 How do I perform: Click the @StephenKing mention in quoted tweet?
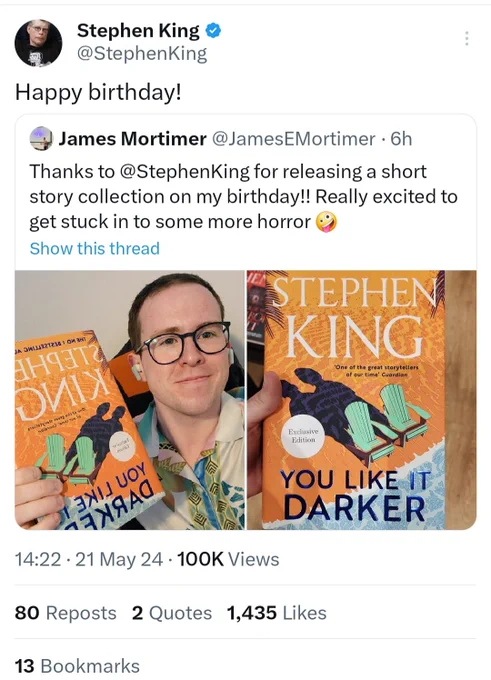(x=183, y=172)
